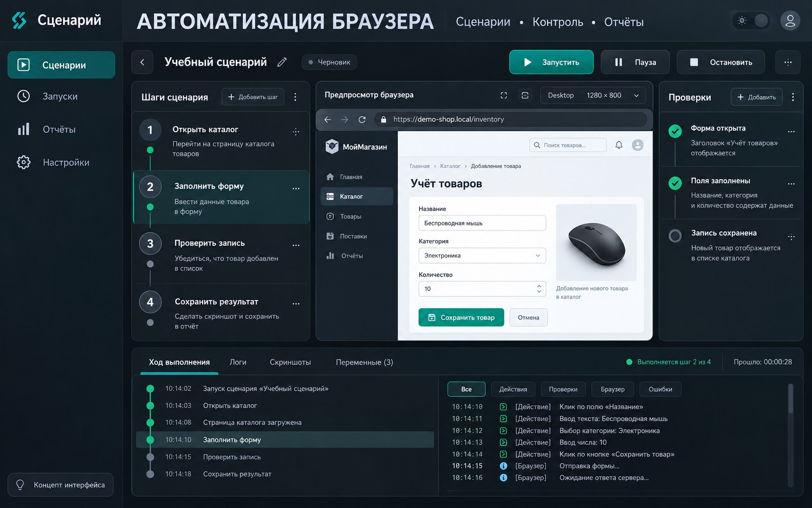Click the URL address bar in preview

point(510,119)
